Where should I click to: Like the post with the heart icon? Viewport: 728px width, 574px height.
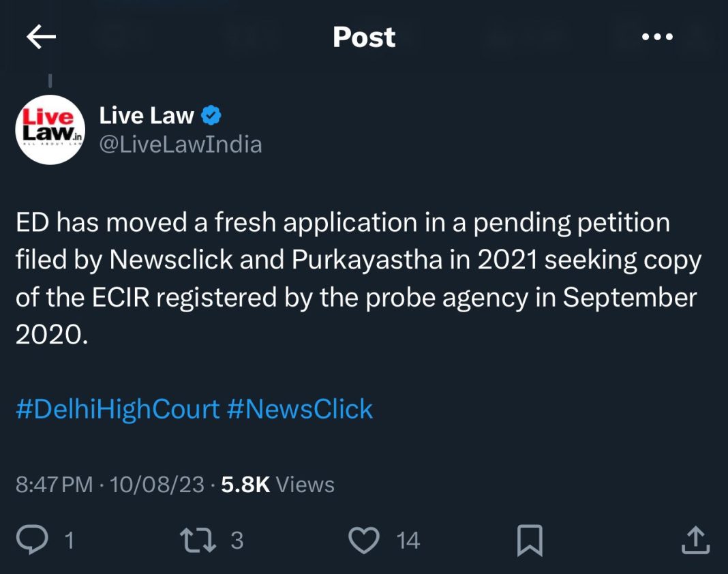364,540
